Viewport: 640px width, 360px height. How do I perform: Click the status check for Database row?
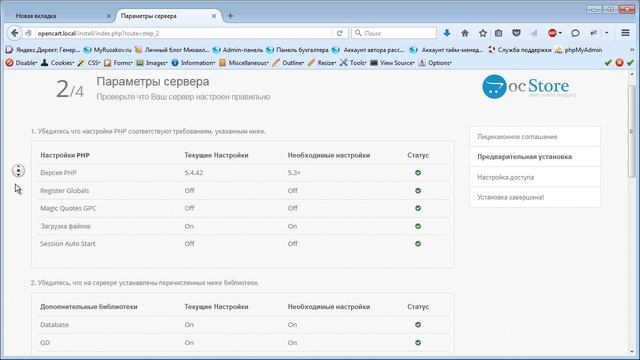(x=418, y=325)
